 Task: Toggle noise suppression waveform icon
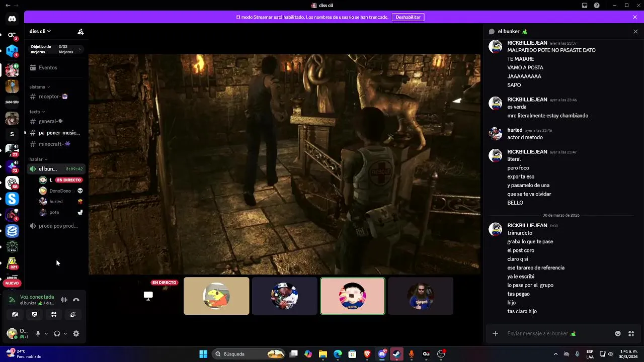tap(64, 300)
